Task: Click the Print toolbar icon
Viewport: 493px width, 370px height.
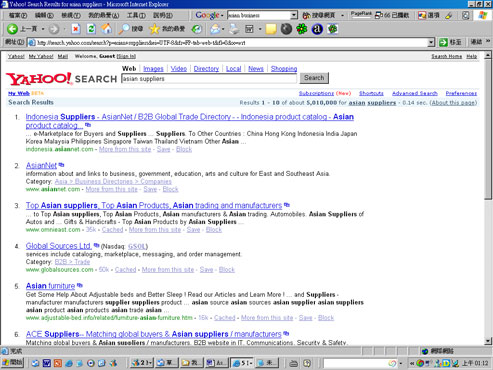Action: (x=234, y=29)
